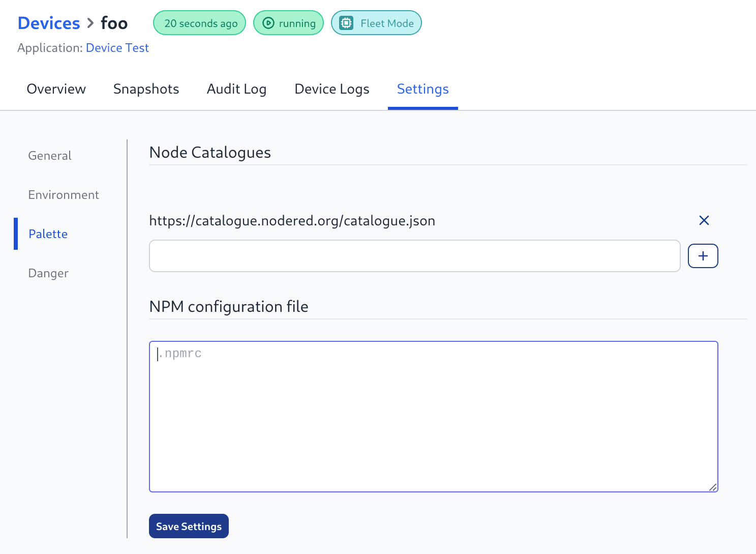756x554 pixels.
Task: Switch to the Snapshots tab
Action: click(146, 89)
